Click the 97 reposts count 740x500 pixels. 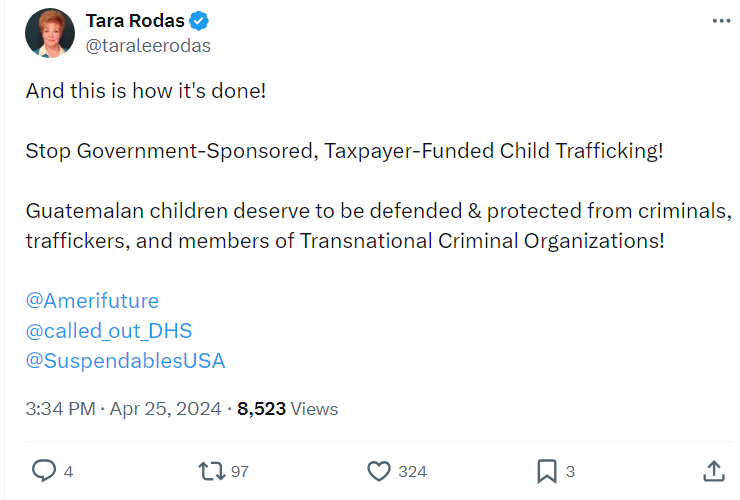click(240, 471)
